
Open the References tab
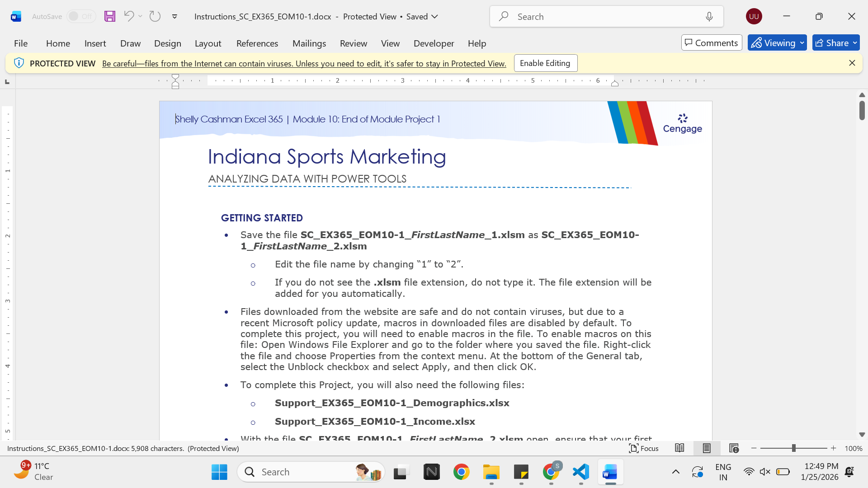tap(257, 43)
